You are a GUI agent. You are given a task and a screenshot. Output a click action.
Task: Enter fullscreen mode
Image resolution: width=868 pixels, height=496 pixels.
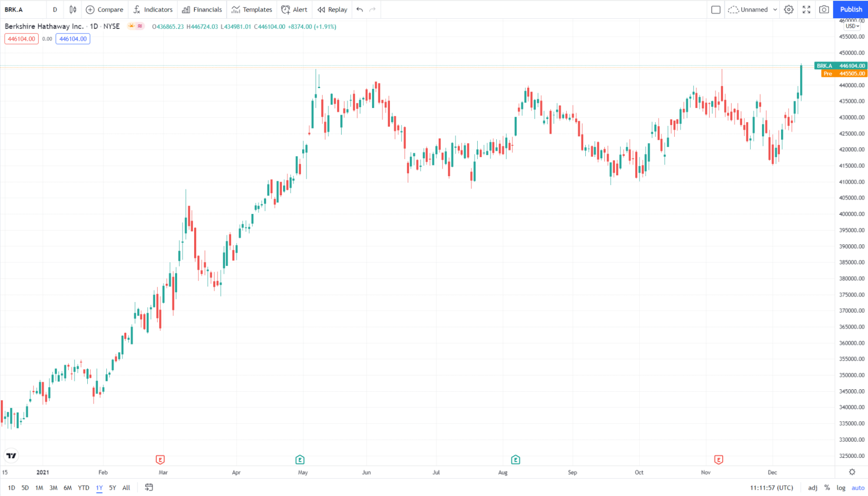click(x=806, y=10)
